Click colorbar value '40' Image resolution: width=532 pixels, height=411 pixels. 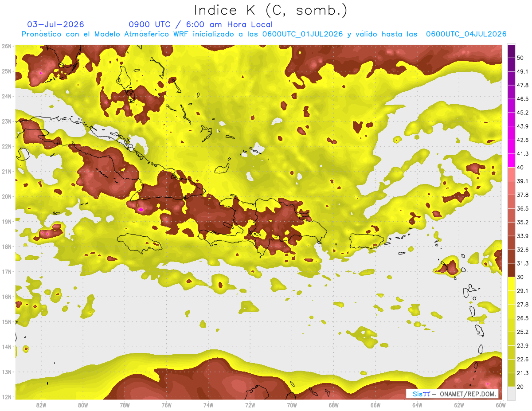click(x=520, y=167)
